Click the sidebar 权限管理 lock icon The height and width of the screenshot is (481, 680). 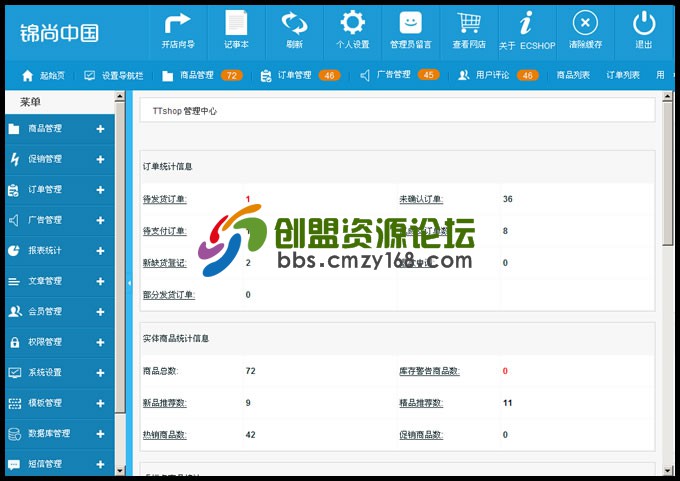point(15,342)
